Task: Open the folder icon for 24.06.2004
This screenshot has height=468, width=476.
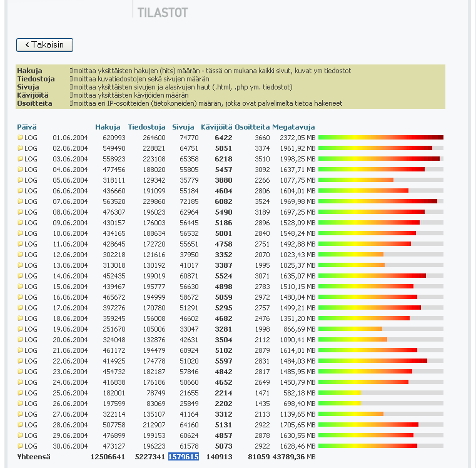Action: (21, 382)
